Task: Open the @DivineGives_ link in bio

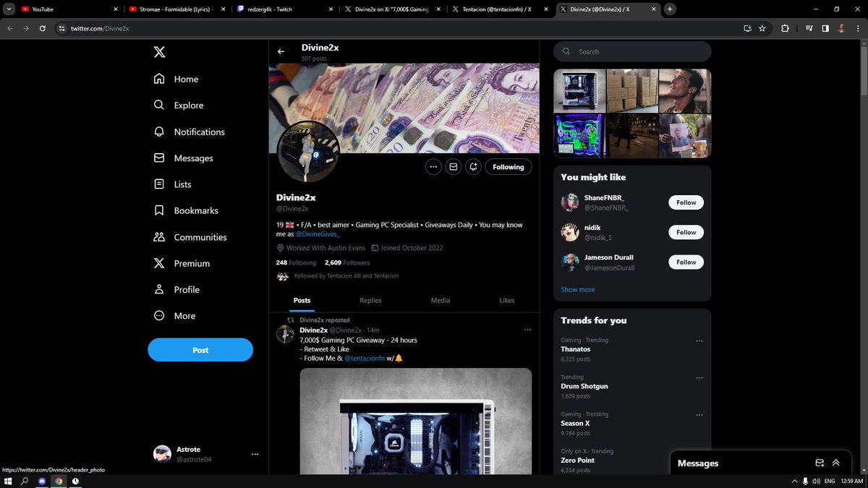Action: point(318,234)
